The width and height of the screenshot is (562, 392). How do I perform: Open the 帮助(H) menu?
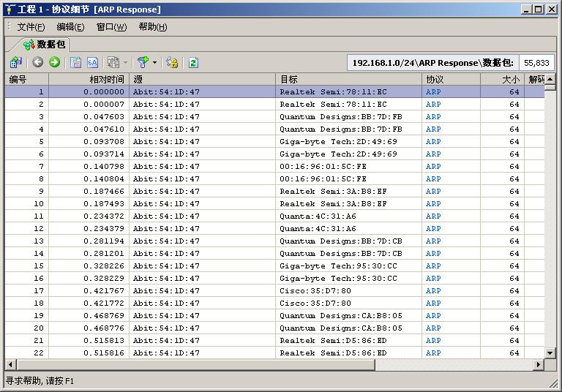click(x=152, y=27)
